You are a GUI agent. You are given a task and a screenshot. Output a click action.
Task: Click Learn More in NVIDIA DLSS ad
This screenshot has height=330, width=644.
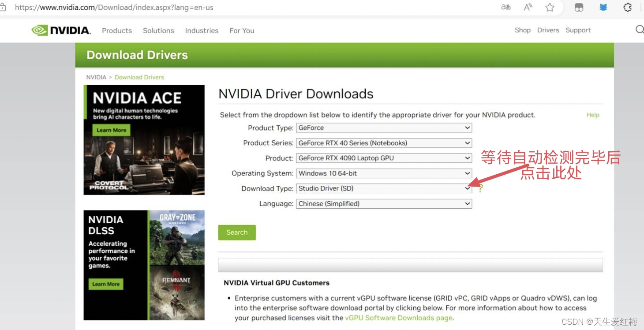click(x=106, y=284)
